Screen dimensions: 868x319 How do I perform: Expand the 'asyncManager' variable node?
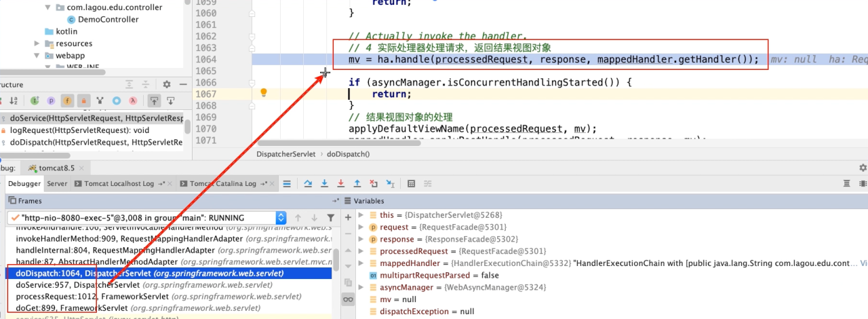361,288
